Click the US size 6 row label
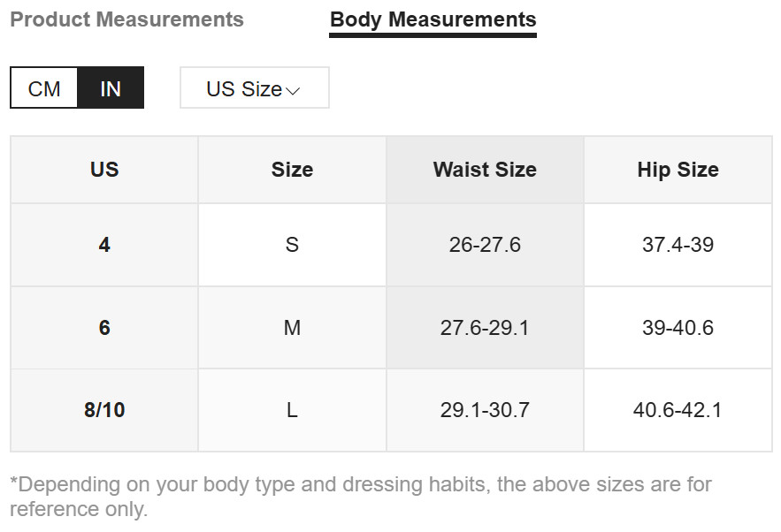The height and width of the screenshot is (532, 781). (x=104, y=328)
